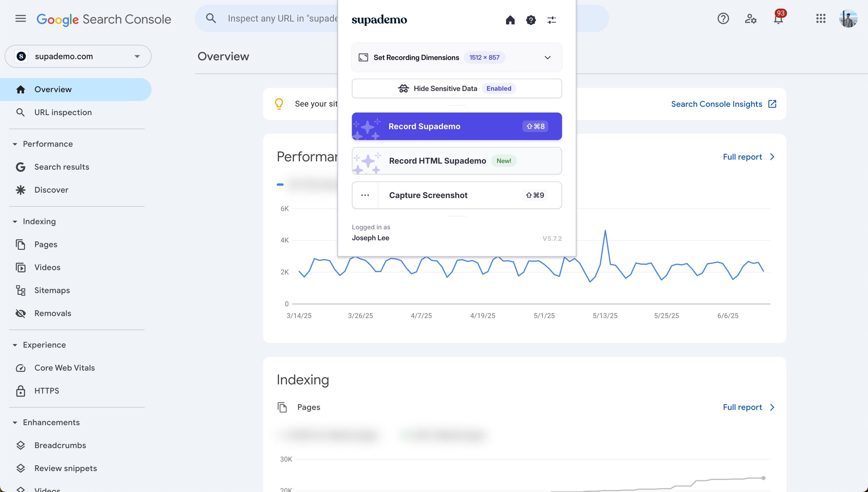Go to URL inspection

[76, 112]
